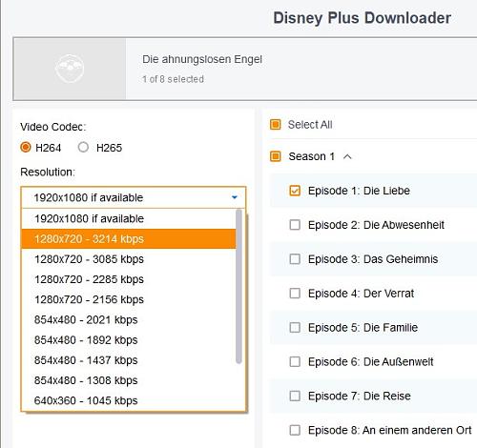The width and height of the screenshot is (477, 448).
Task: Check Episode 4: Der Verrat
Action: [295, 294]
